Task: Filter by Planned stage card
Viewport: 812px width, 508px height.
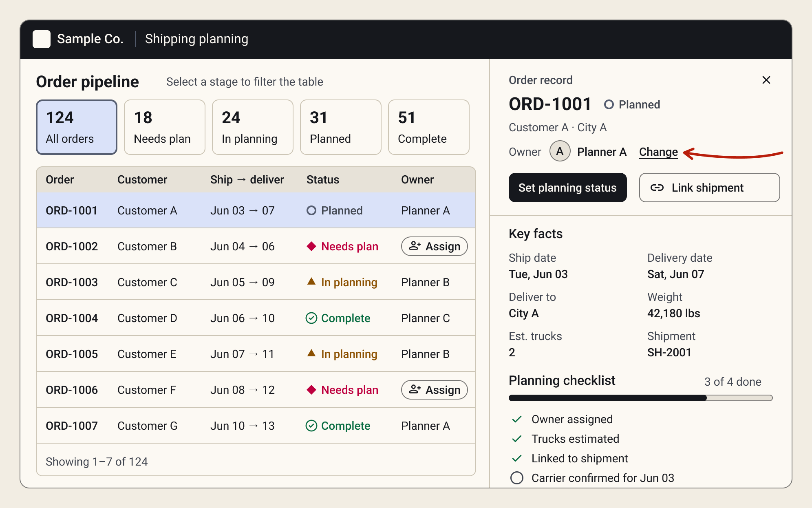Action: pyautogui.click(x=341, y=127)
